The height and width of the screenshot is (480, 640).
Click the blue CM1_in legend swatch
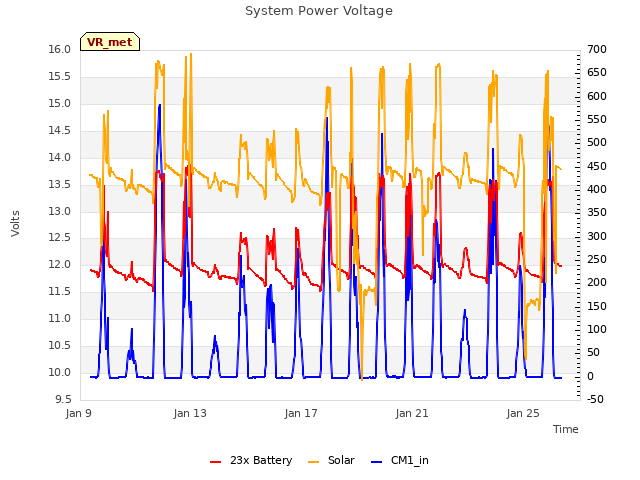[377, 462]
